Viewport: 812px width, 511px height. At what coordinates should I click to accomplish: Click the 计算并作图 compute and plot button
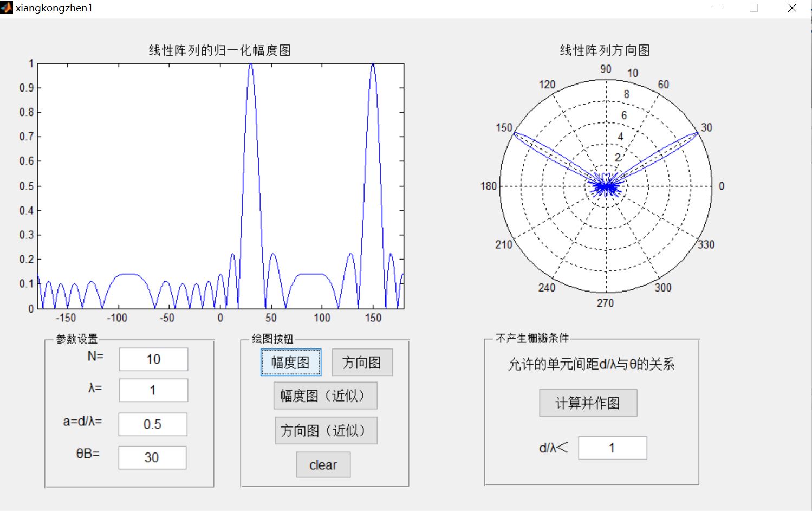click(588, 403)
